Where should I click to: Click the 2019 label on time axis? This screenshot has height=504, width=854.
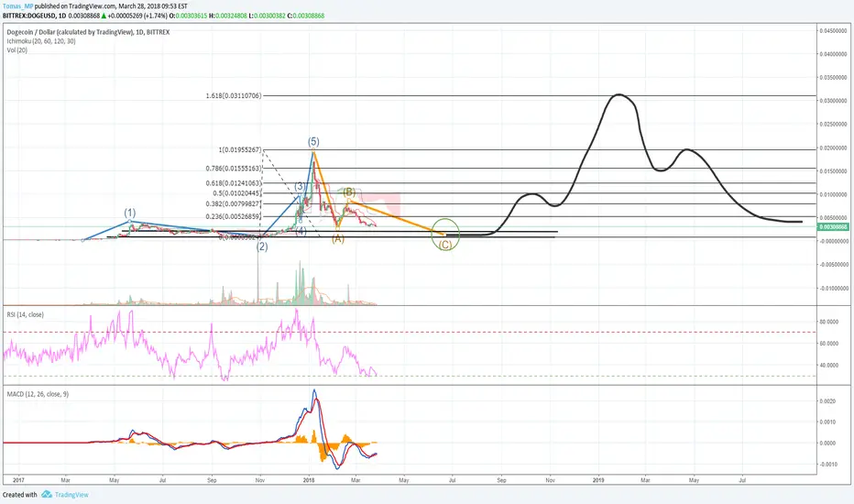(598, 480)
